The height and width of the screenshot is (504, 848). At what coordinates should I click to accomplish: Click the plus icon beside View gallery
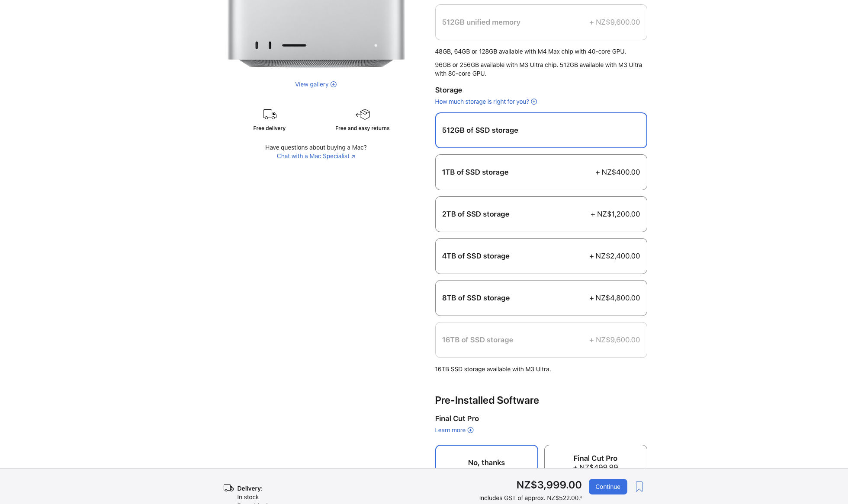(x=334, y=84)
